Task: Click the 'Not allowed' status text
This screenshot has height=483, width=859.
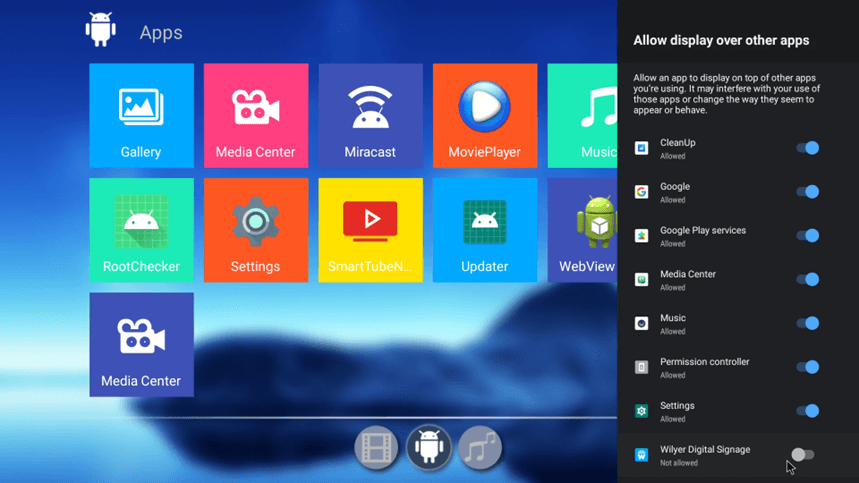Action: tap(679, 463)
